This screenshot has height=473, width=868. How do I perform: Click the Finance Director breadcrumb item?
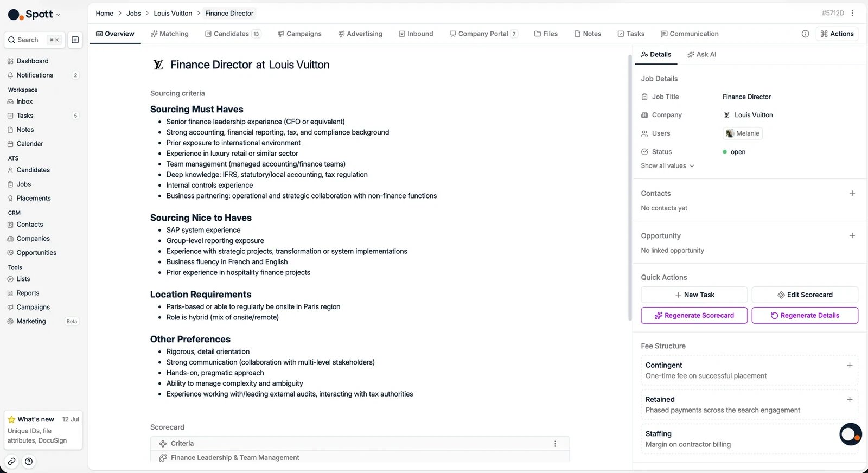[229, 13]
